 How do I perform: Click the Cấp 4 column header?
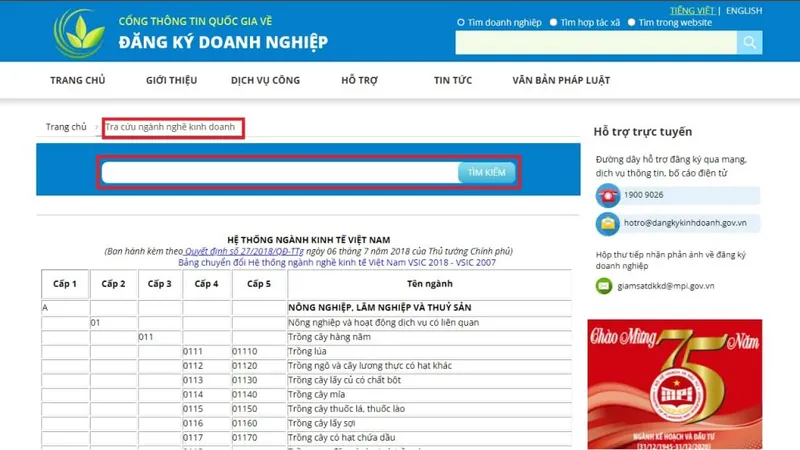(206, 284)
